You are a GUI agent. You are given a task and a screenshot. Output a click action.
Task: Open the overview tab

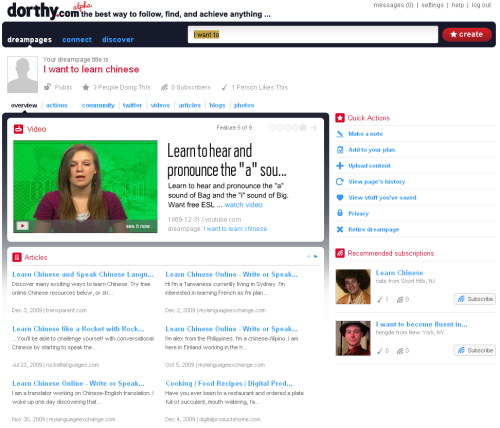tap(24, 105)
